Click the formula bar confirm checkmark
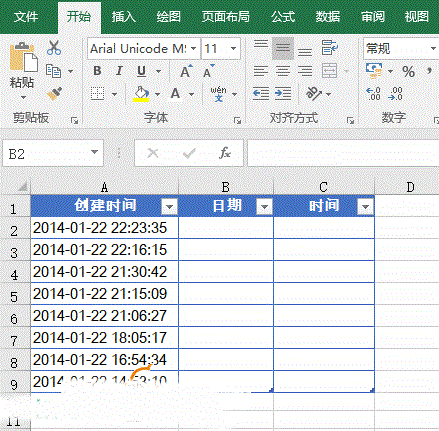Screen dimensions: 439x431 point(189,153)
